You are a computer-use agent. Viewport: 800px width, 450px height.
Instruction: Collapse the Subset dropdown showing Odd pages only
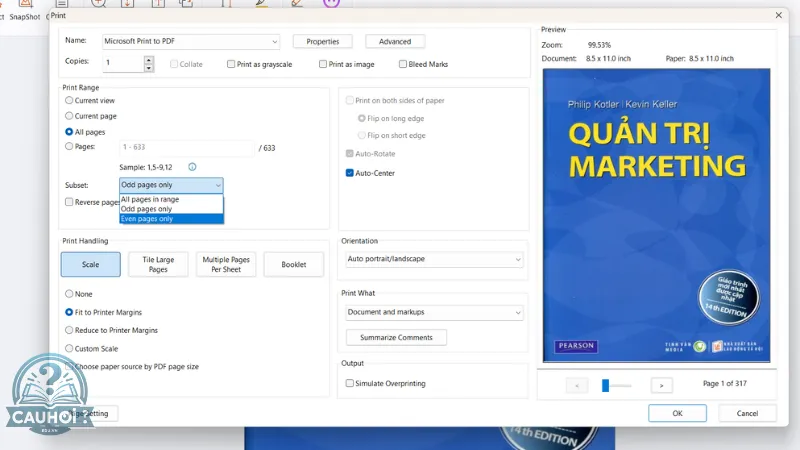[171, 185]
